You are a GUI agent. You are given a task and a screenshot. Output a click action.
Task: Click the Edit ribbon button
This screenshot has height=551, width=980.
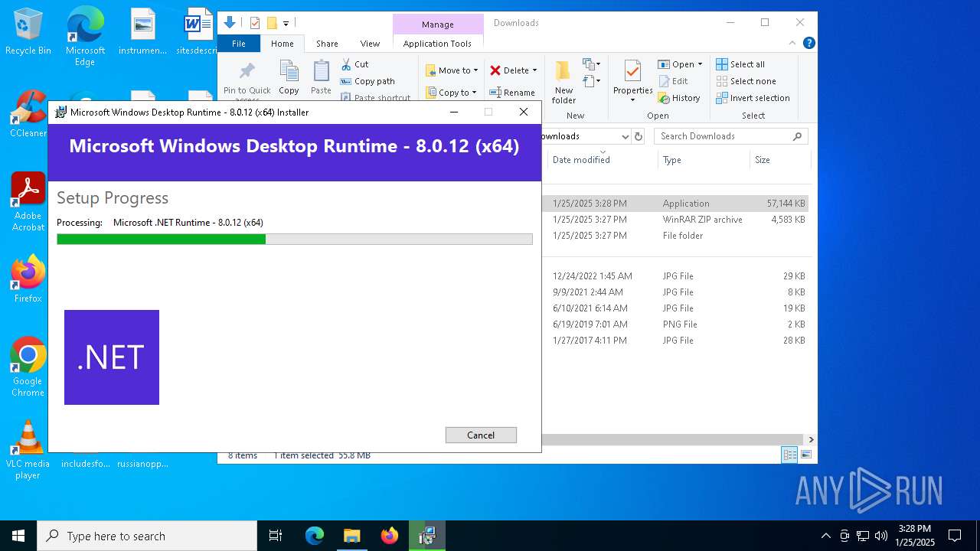pos(673,81)
